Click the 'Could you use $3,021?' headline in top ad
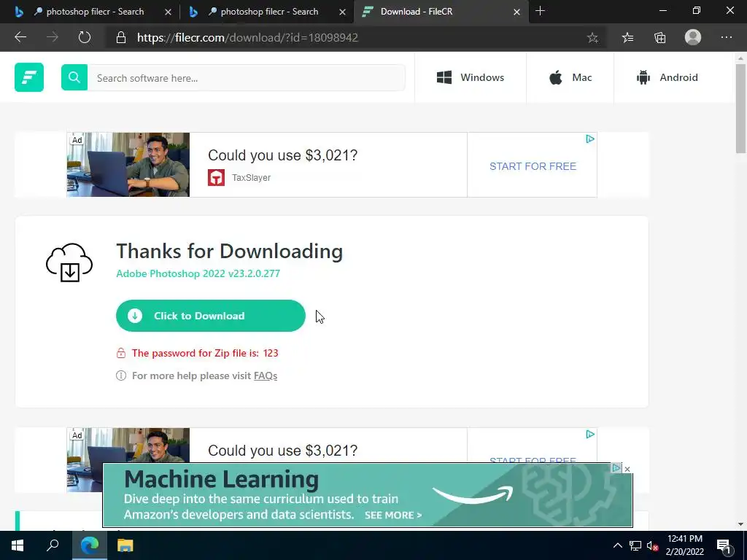The height and width of the screenshot is (560, 747). (x=282, y=155)
